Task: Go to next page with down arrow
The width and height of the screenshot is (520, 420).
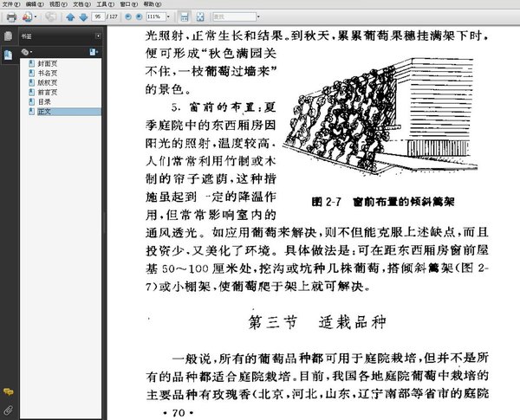Action: (83, 17)
